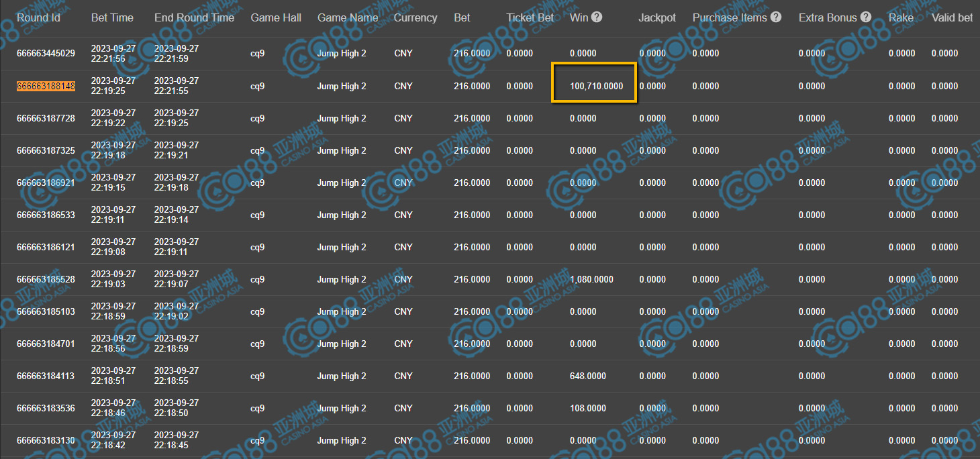Click CNY in row 666663185103
The width and height of the screenshot is (980, 459).
pos(403,311)
